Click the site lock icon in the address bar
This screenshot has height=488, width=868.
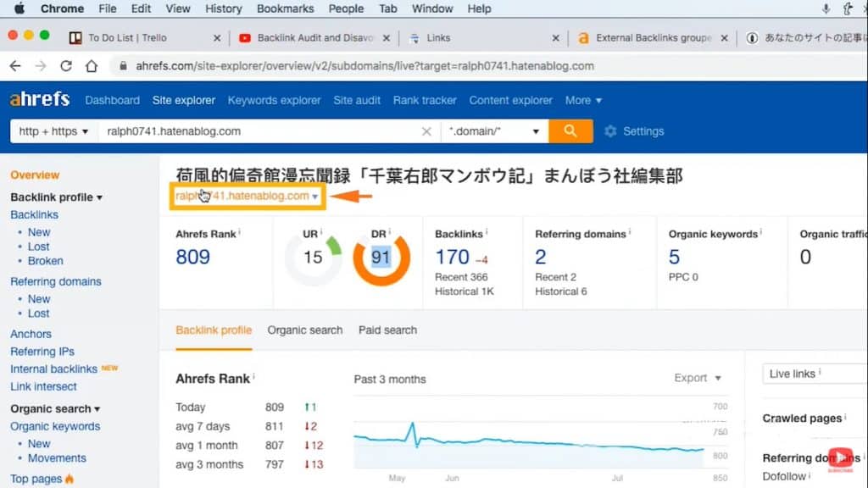tap(123, 66)
